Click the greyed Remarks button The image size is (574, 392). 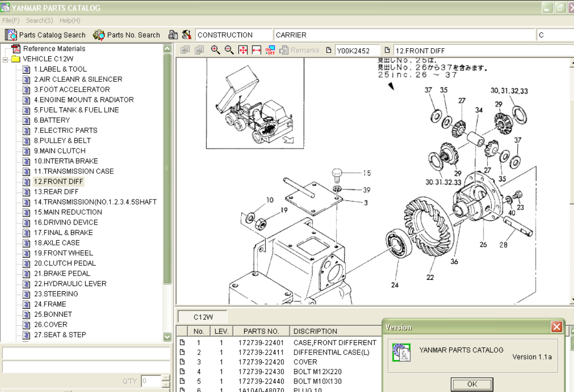point(300,50)
